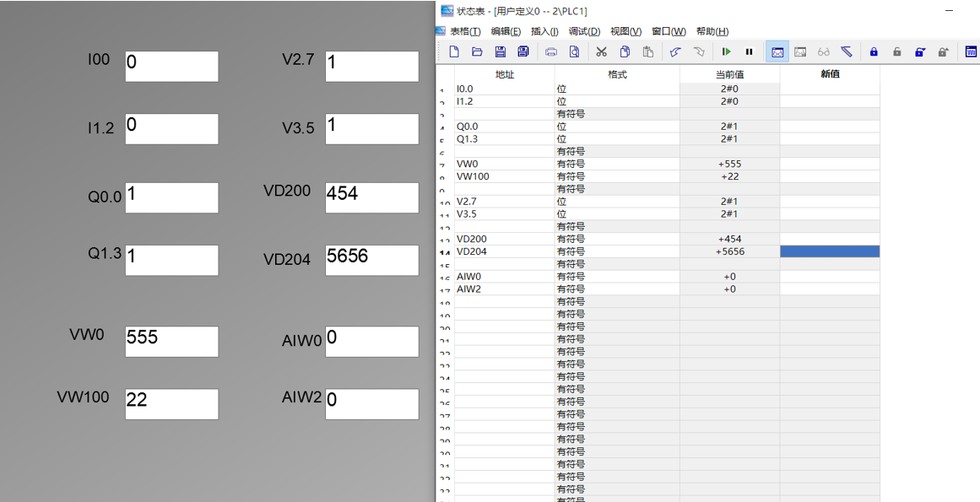Click the 位 format cell in V2.7 row
980x502 pixels.
(x=617, y=201)
